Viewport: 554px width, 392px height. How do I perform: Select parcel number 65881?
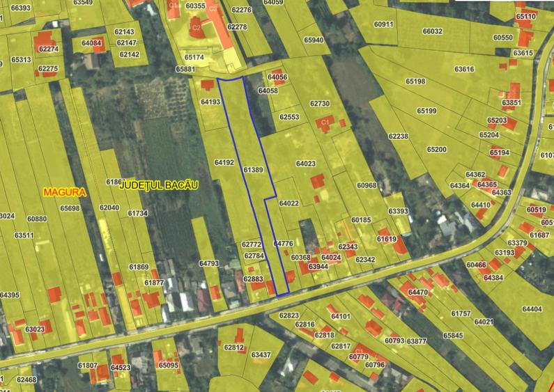point(185,69)
